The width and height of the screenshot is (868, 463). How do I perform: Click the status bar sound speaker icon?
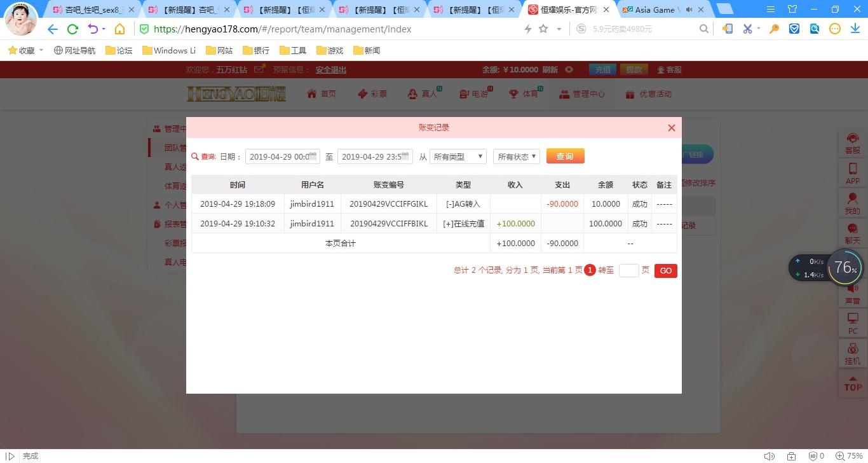click(x=769, y=456)
